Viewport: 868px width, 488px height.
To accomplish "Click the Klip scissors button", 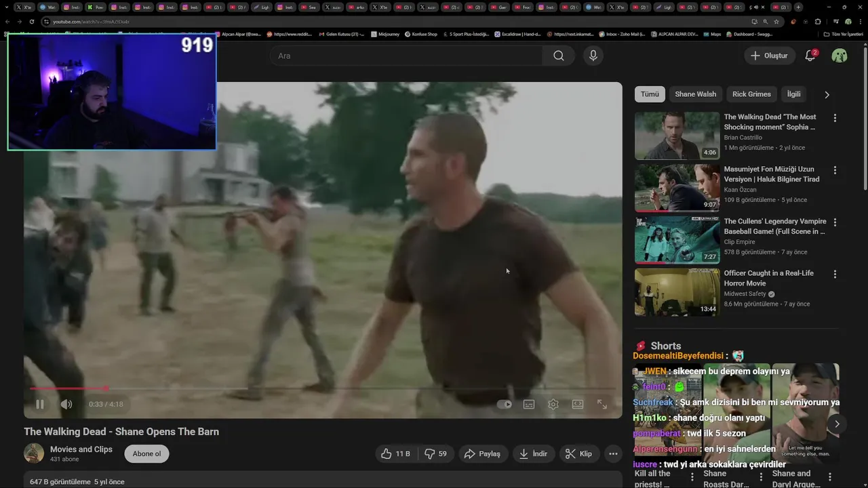I will (x=579, y=453).
